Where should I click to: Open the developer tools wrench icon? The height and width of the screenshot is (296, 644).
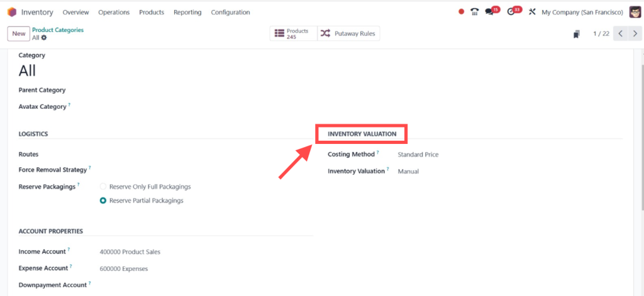532,12
